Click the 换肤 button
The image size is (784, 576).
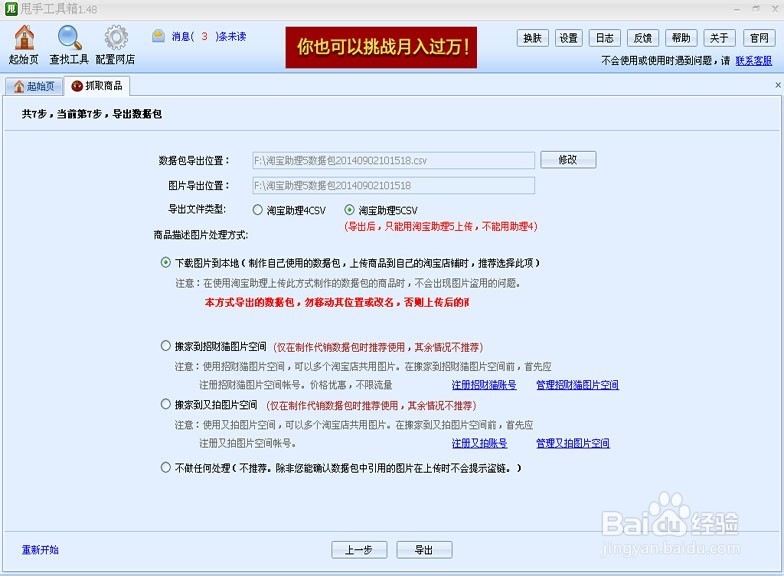click(532, 38)
